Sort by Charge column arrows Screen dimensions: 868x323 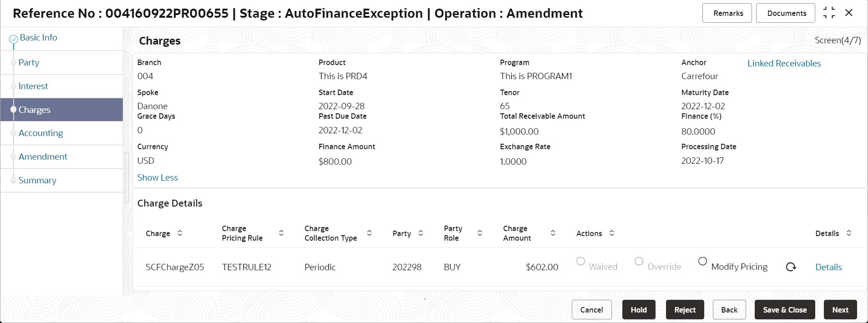coord(180,233)
